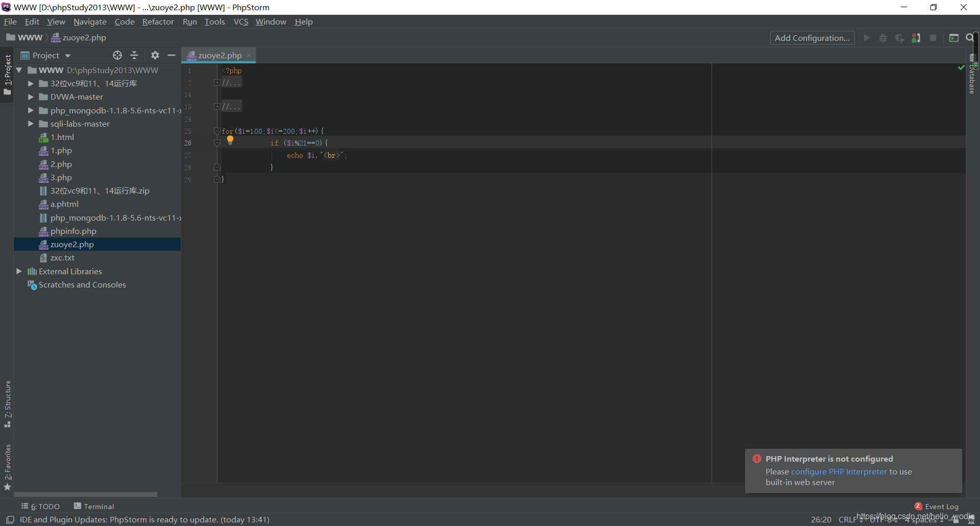Open the VCS menu
This screenshot has width=980, height=526.
pyautogui.click(x=241, y=21)
